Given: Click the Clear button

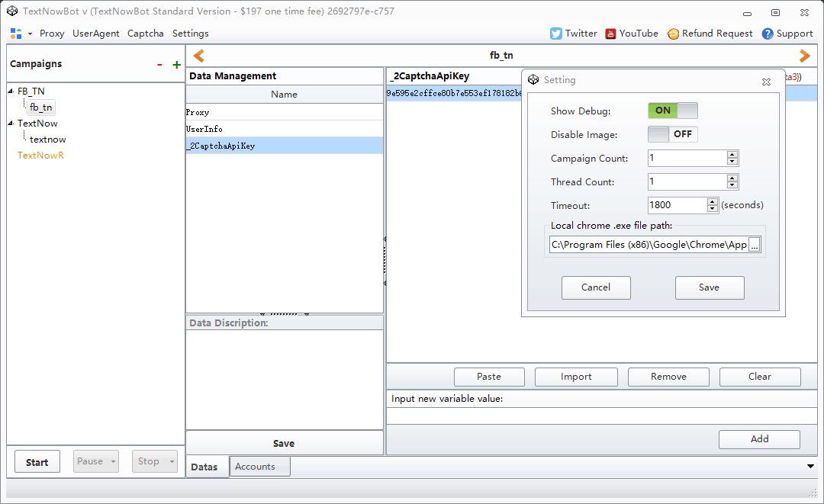Looking at the screenshot, I should (x=760, y=377).
